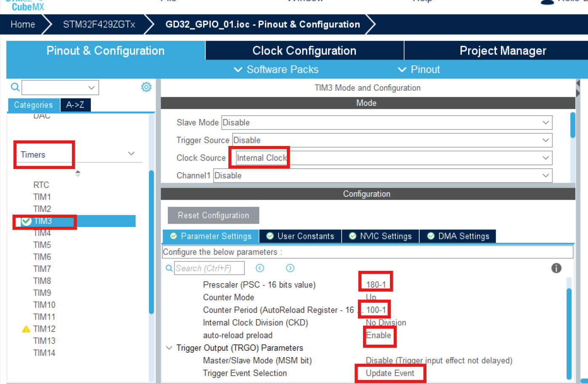Image resolution: width=588 pixels, height=384 pixels.
Task: Click the auto-reload preload Enable value
Action: [378, 335]
